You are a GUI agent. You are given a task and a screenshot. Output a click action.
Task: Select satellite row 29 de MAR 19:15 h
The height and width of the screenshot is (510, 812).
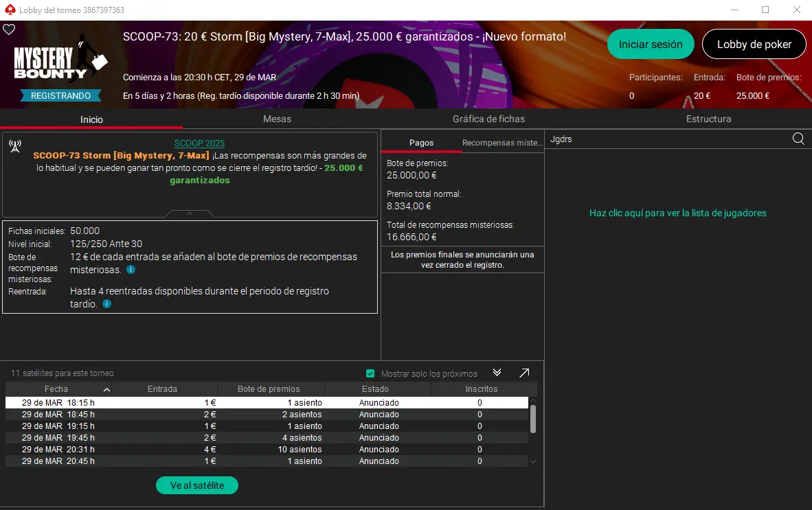[x=267, y=426]
